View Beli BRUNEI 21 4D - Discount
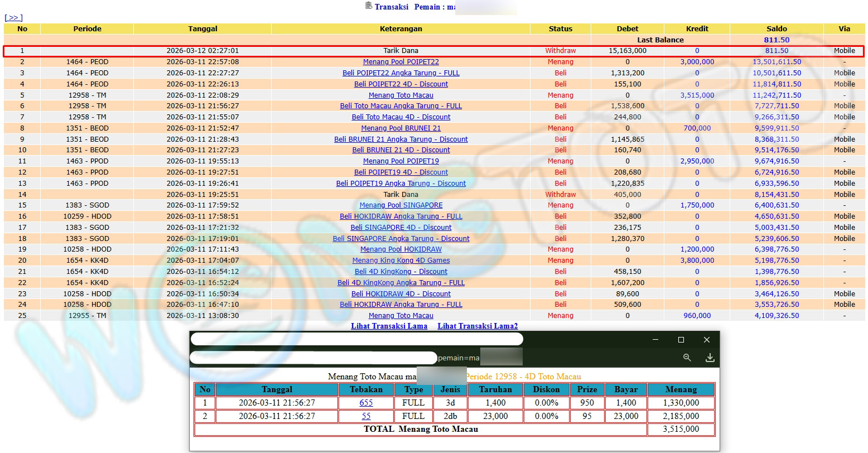 pyautogui.click(x=401, y=150)
